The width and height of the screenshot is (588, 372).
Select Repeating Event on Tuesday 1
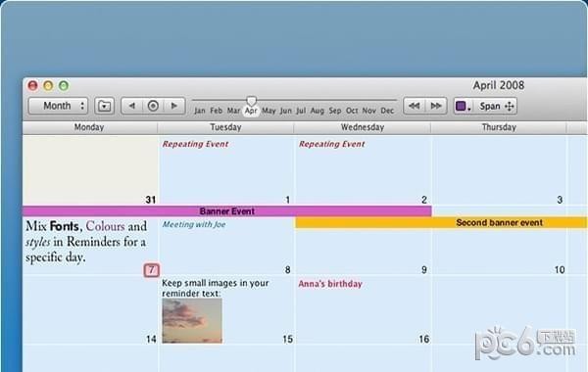pyautogui.click(x=195, y=144)
